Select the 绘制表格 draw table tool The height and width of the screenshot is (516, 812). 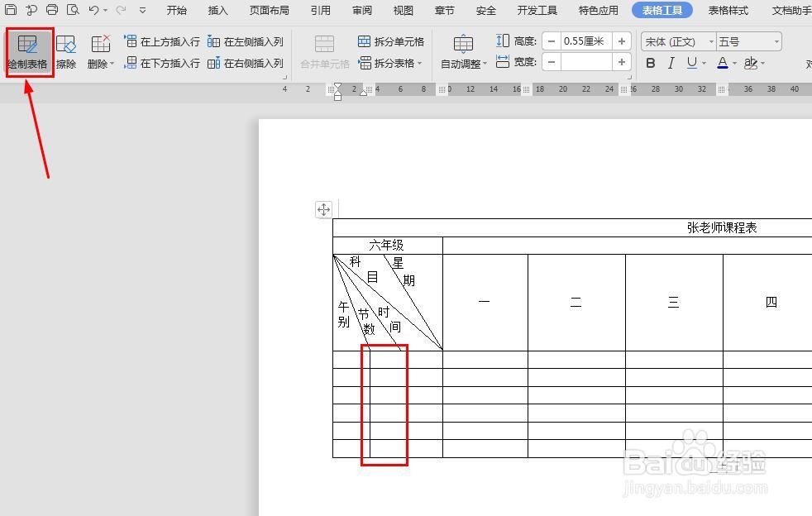pos(28,51)
